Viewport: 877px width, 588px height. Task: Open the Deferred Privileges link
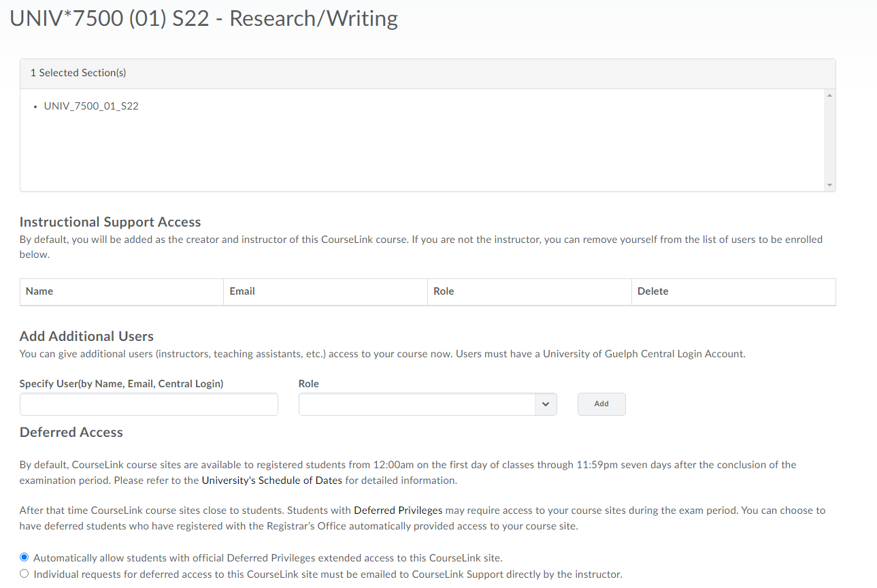click(x=398, y=510)
